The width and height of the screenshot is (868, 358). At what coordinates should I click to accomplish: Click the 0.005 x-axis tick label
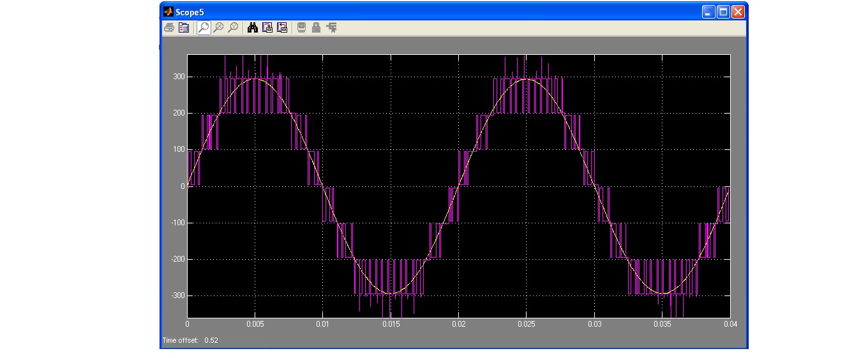click(255, 324)
